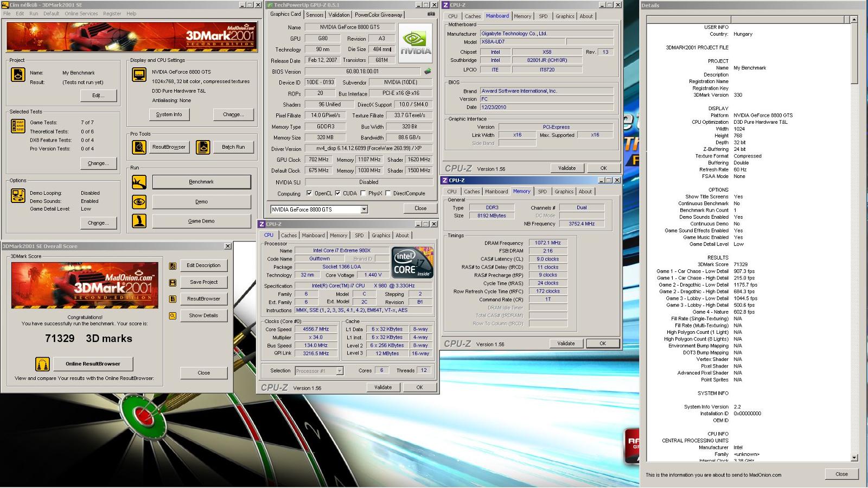Click the Intel Core i7 logo in CPU-Z
The image size is (868, 488).
pos(412,263)
